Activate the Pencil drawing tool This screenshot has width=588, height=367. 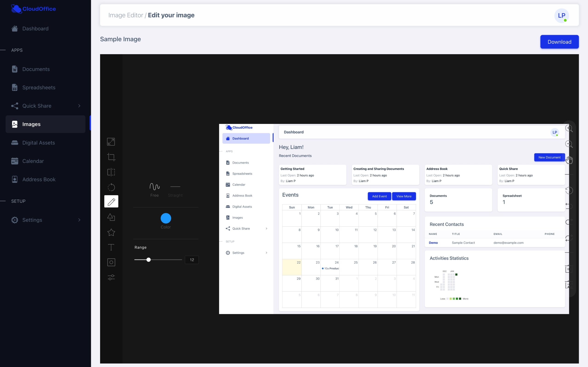click(111, 201)
